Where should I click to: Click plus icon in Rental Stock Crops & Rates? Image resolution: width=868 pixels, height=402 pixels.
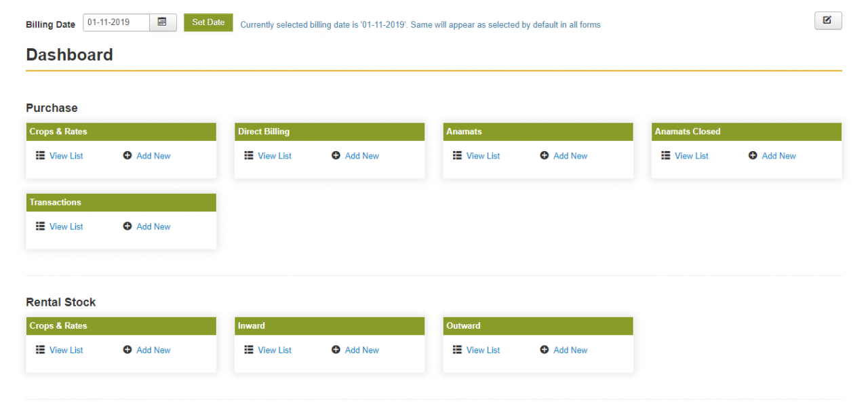click(127, 350)
